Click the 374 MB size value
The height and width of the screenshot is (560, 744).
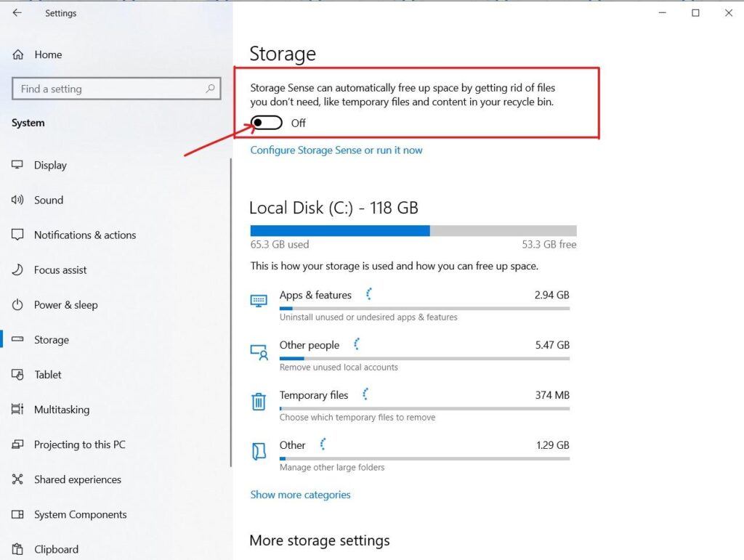tap(552, 394)
